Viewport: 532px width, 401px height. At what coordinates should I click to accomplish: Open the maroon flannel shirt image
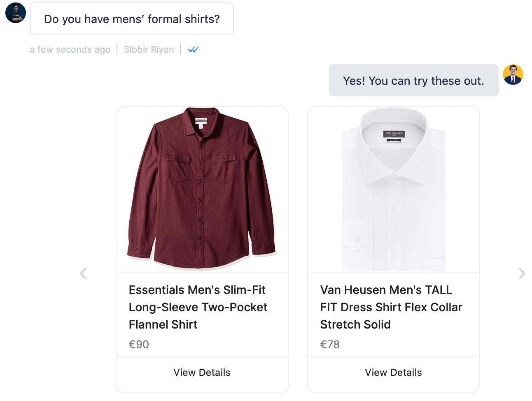(x=202, y=189)
